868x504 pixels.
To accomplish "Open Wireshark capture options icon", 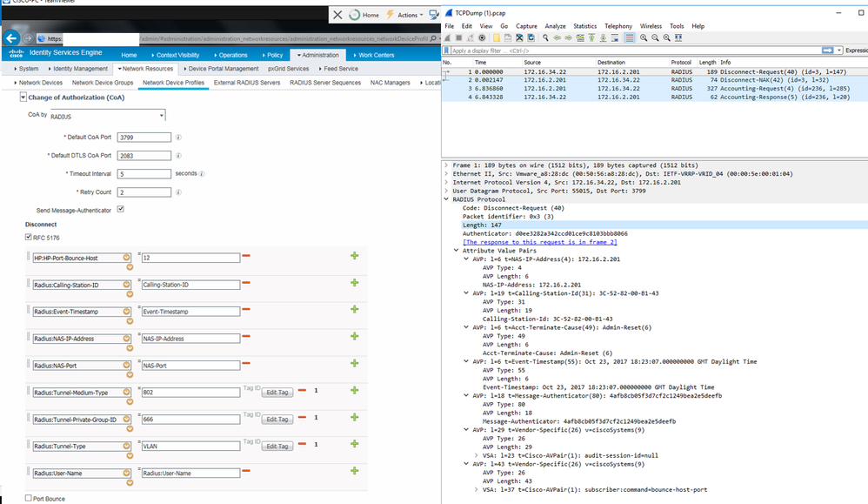I will pos(482,37).
